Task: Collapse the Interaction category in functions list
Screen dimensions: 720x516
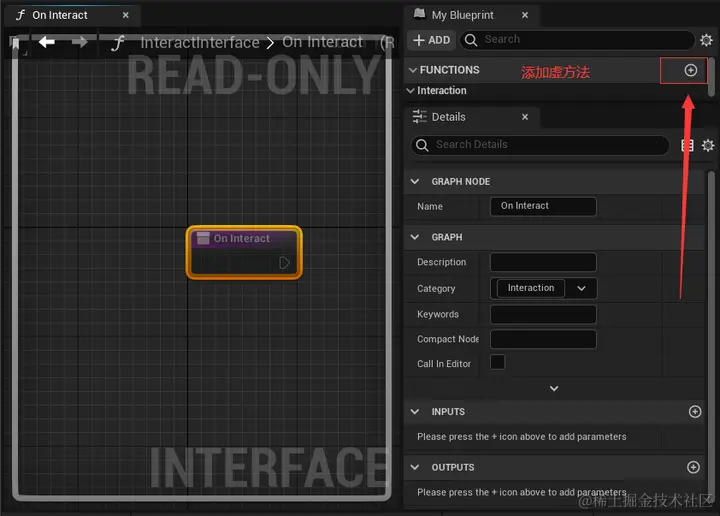Action: point(411,91)
